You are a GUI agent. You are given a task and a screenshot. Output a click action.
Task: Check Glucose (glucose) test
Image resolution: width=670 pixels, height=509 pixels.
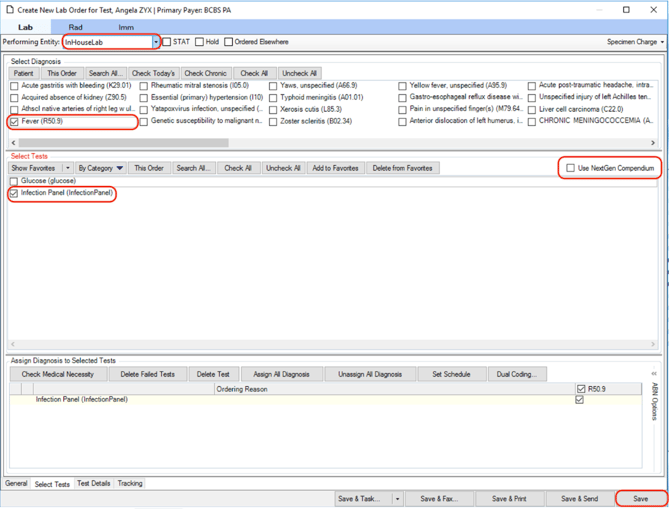14,181
